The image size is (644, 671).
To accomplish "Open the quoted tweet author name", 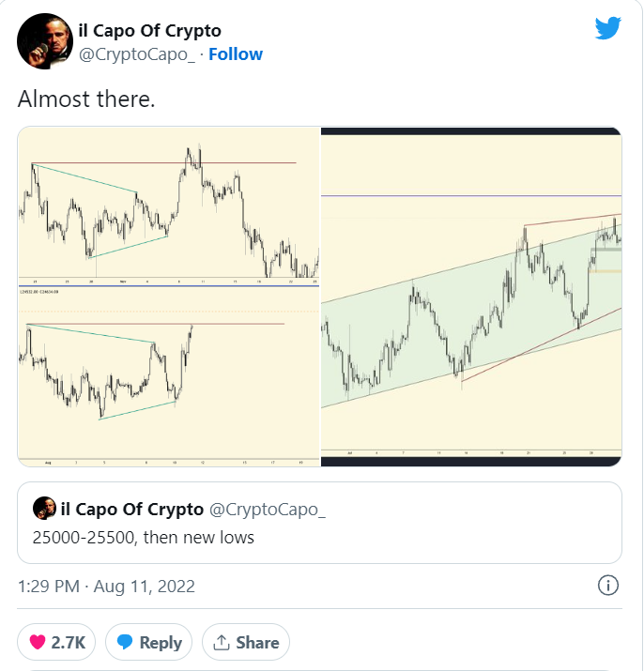I will tap(131, 510).
